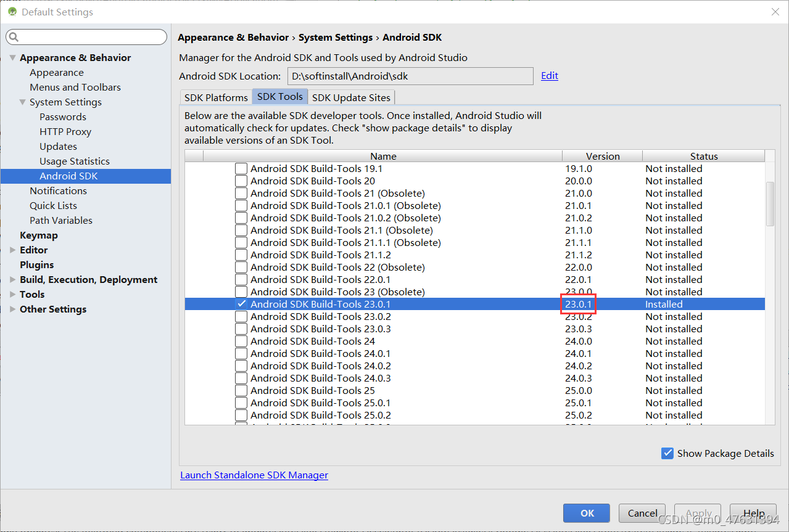Sort by the Version column header

point(603,156)
